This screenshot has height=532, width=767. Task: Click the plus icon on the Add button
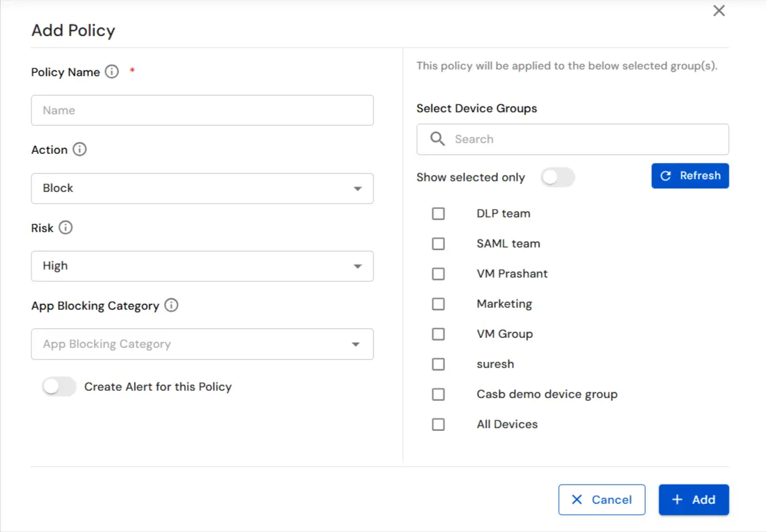(x=678, y=499)
